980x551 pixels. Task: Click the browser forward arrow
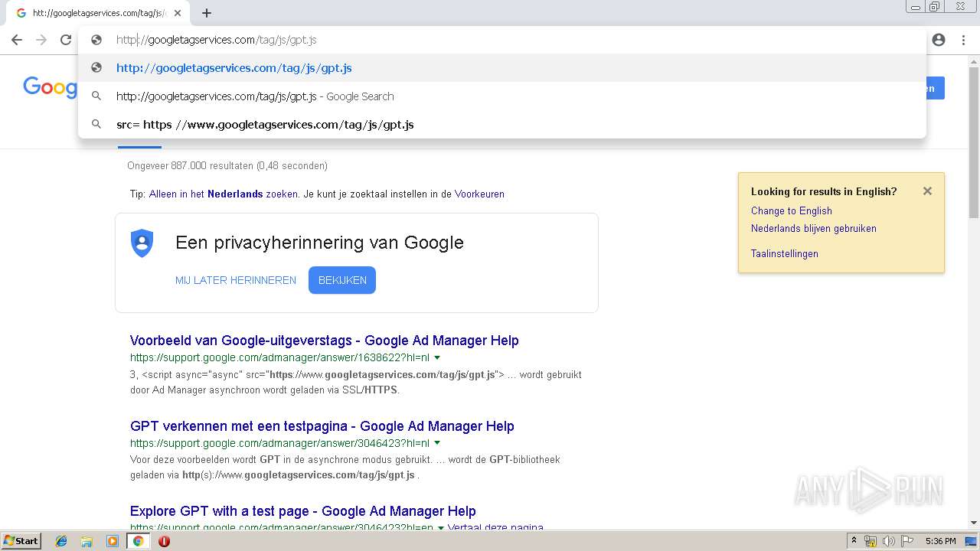pos(41,40)
